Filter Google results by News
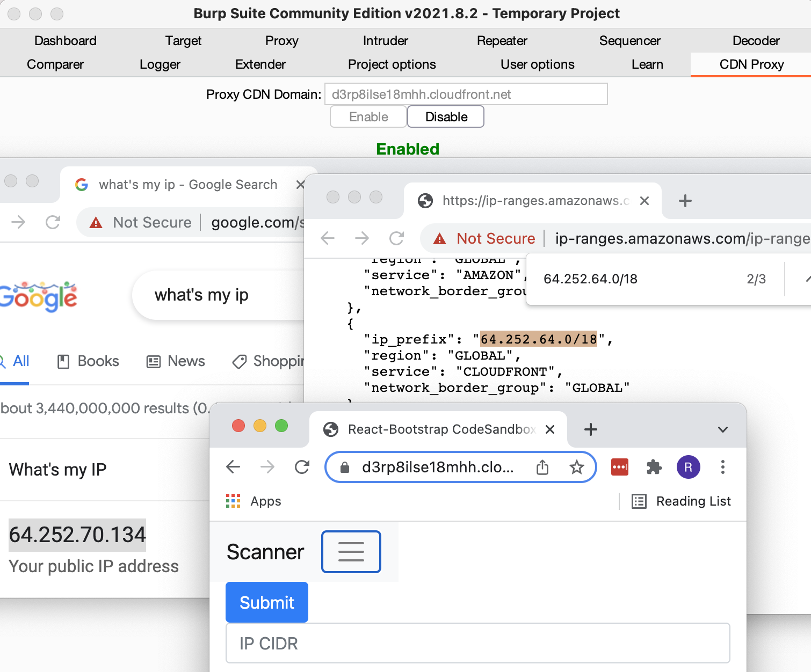The image size is (811, 672). (176, 361)
